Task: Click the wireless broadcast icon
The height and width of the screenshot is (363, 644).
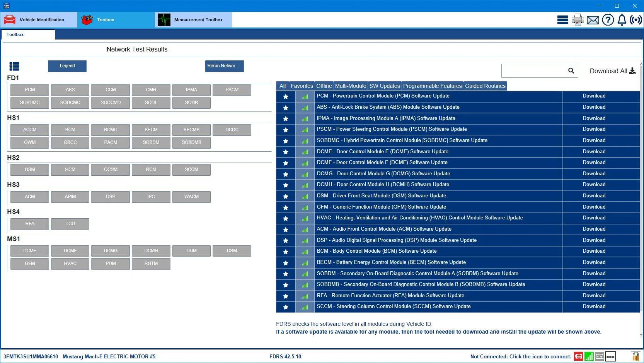Action: tap(636, 20)
